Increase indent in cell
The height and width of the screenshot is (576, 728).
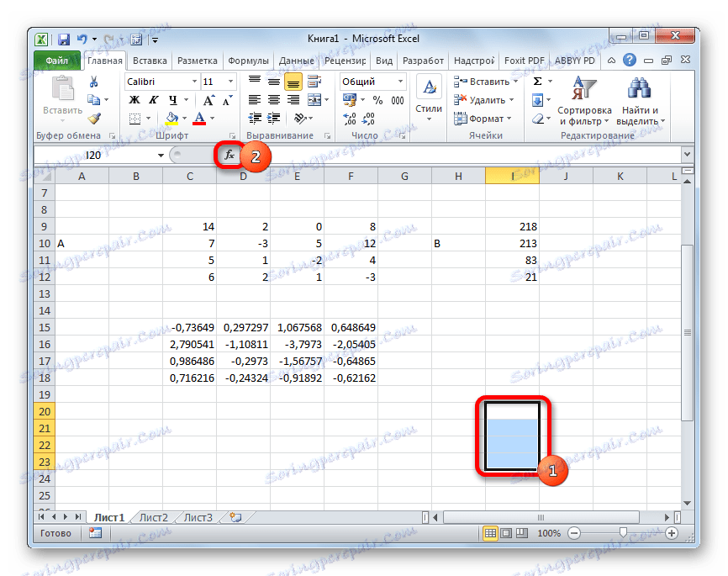click(274, 119)
